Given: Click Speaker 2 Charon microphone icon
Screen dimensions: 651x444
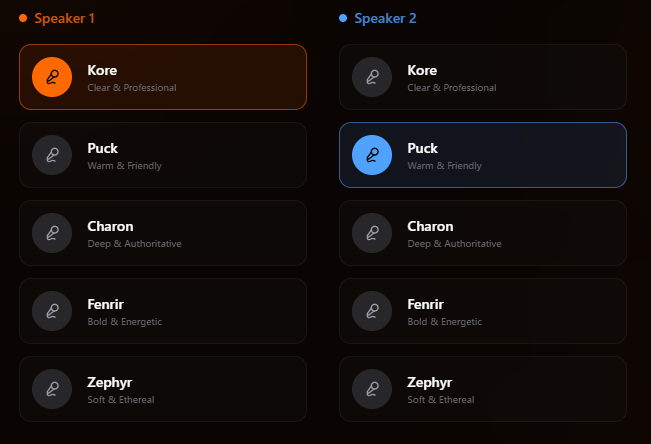Looking at the screenshot, I should pos(372,233).
